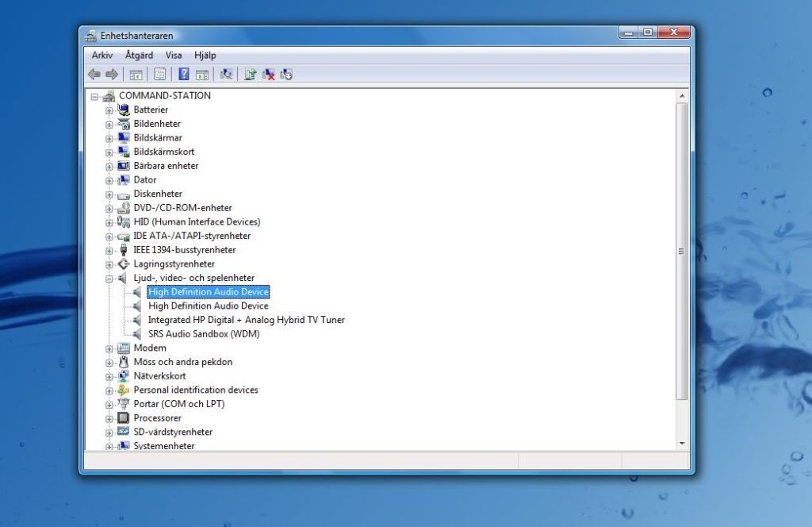The width and height of the screenshot is (812, 527).
Task: Click Scan for hardware changes icon
Action: (x=226, y=75)
